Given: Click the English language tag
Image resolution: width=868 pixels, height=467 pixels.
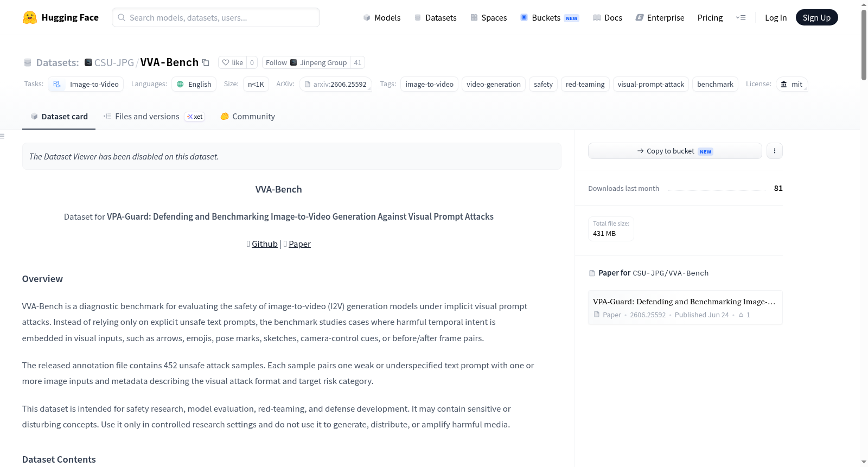Looking at the screenshot, I should [x=194, y=84].
